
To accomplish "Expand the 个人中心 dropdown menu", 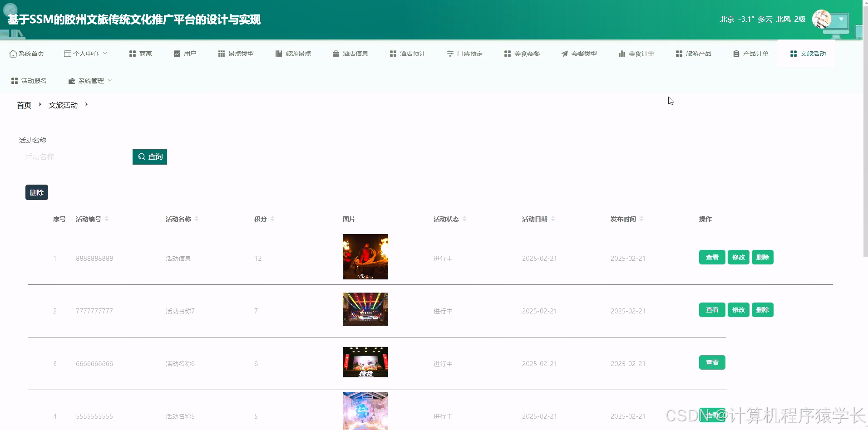I will click(86, 53).
